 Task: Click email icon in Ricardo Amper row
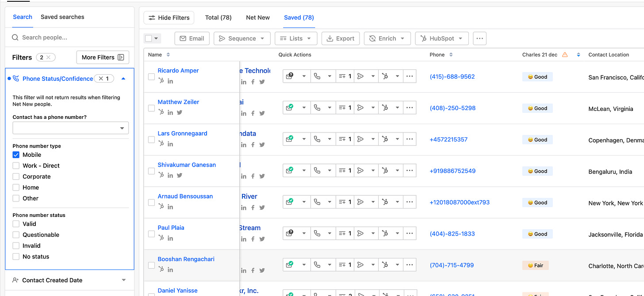290,76
